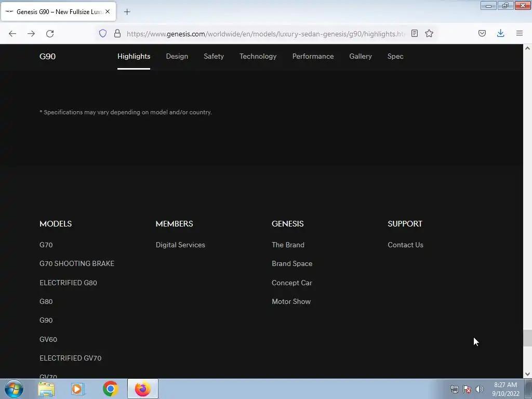
Task: Open the Brand Space link
Action: [x=292, y=263]
